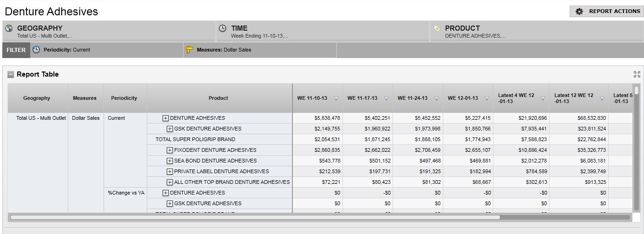Click the Geography globe icon
The height and width of the screenshot is (234, 644).
click(x=9, y=28)
